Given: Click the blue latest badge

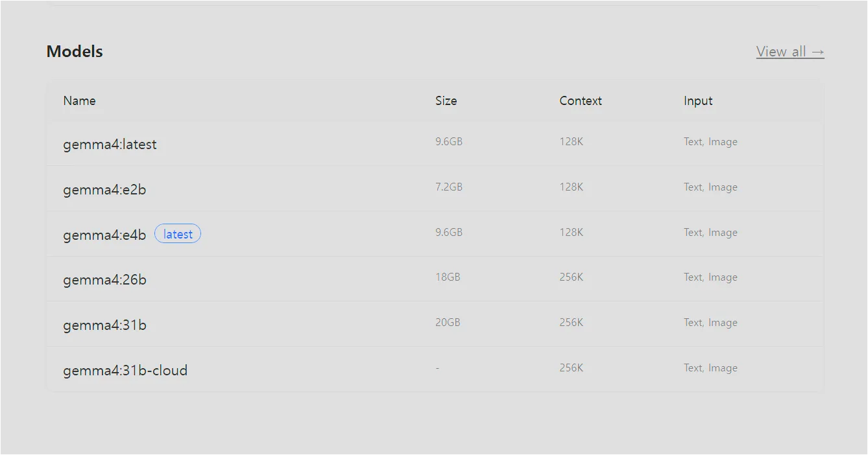Looking at the screenshot, I should (x=178, y=234).
